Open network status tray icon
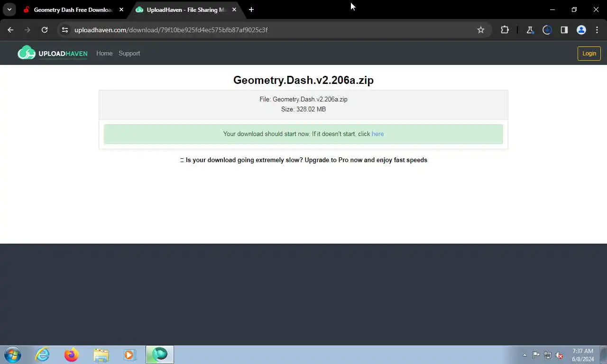Screen dimensions: 607x364 tap(548, 355)
